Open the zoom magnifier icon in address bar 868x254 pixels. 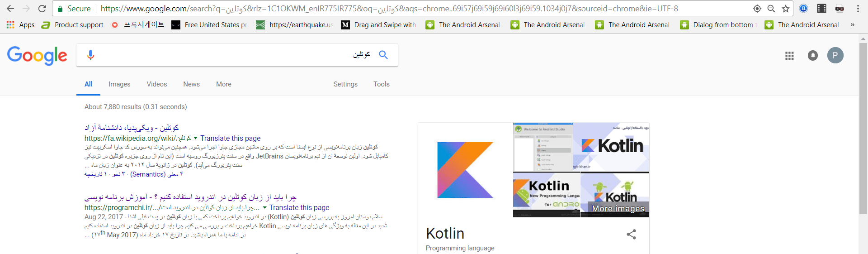(x=771, y=9)
